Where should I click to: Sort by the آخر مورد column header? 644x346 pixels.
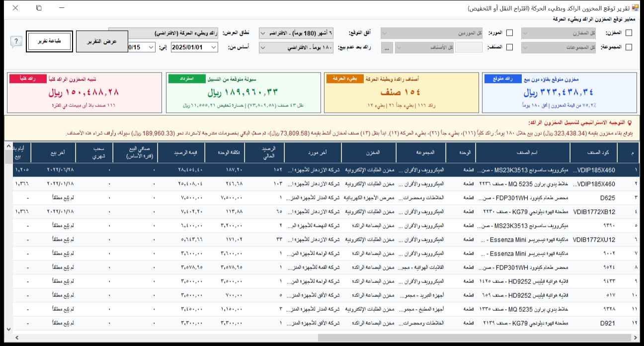coord(314,152)
